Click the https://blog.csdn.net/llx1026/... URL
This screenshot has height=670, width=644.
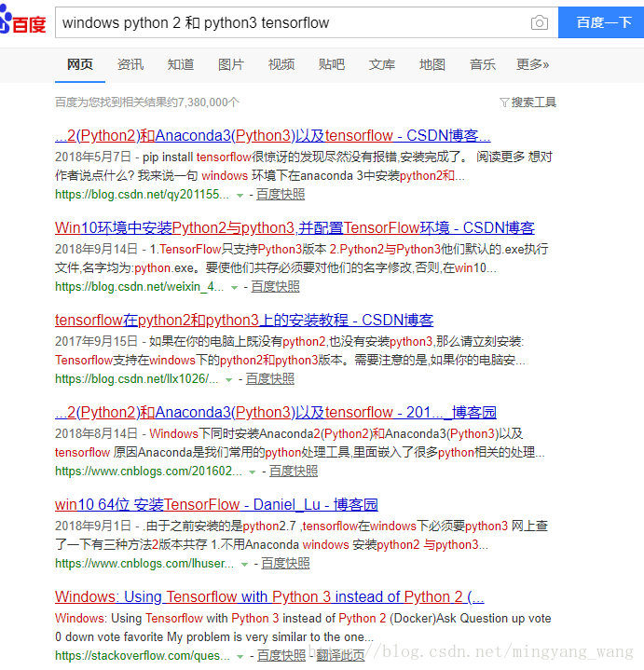point(137,379)
